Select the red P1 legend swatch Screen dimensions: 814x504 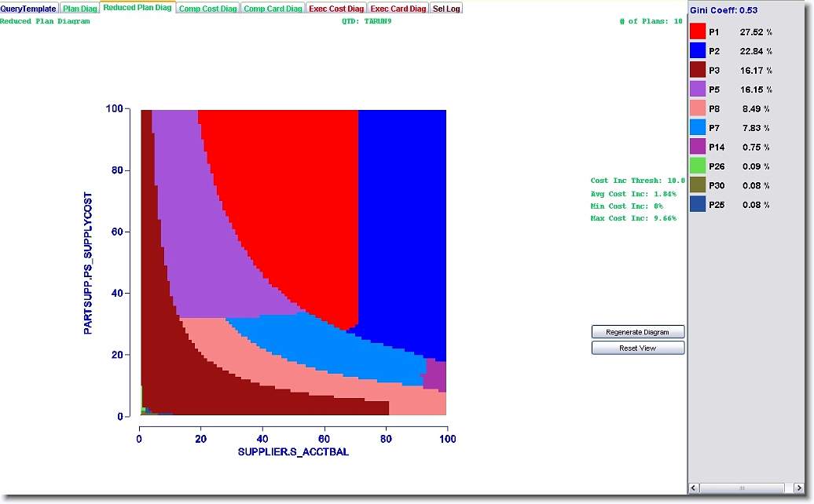point(698,31)
